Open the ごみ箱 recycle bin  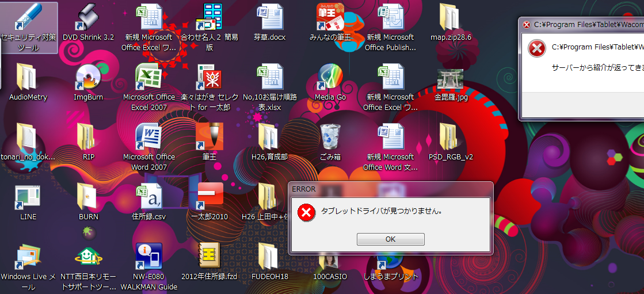click(330, 142)
